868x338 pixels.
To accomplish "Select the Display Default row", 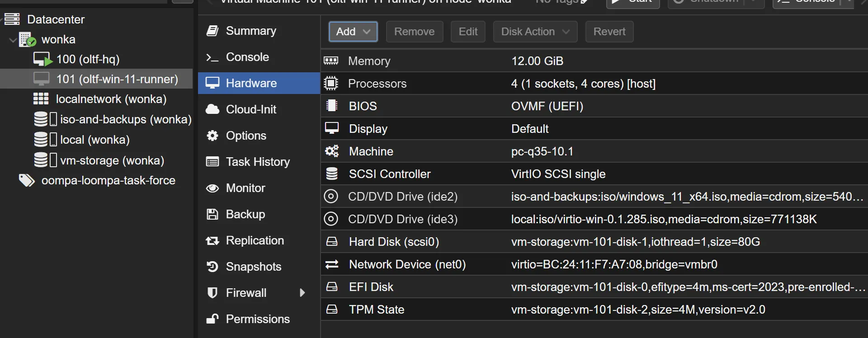I will (x=594, y=128).
